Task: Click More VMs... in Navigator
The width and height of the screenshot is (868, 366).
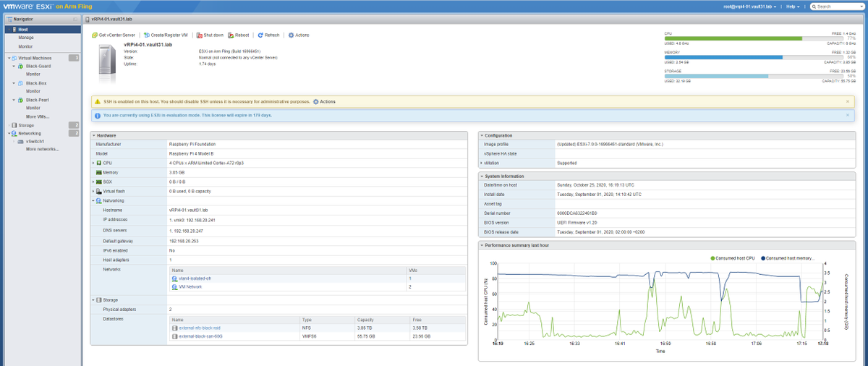Action: pyautogui.click(x=38, y=116)
